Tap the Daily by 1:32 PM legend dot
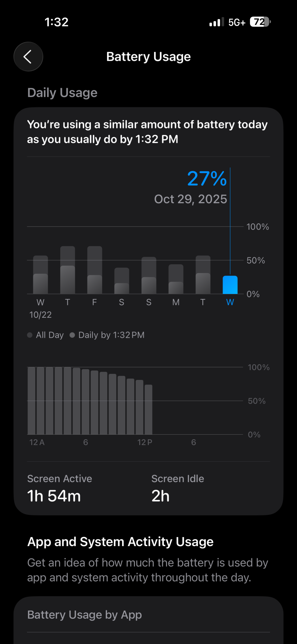The image size is (297, 644). pyautogui.click(x=72, y=335)
